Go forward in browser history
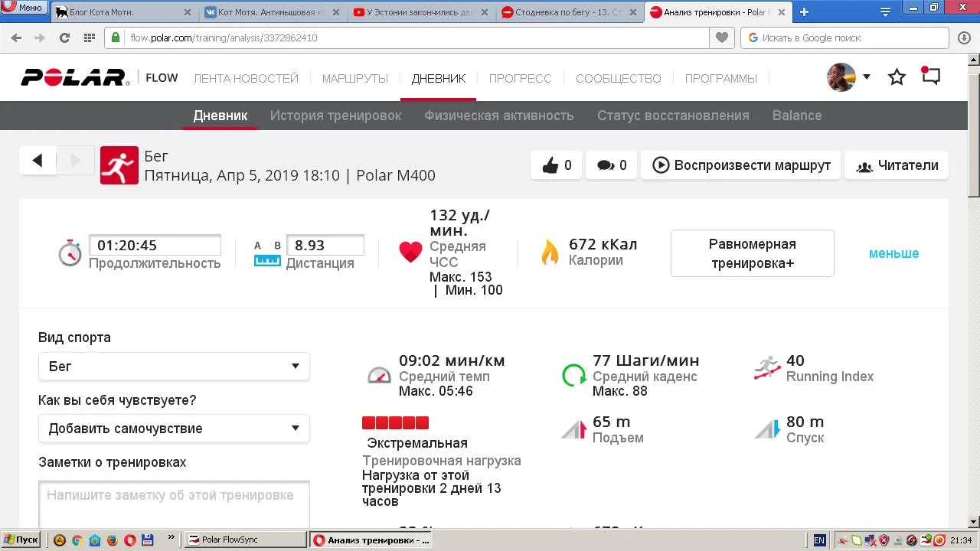 point(39,37)
